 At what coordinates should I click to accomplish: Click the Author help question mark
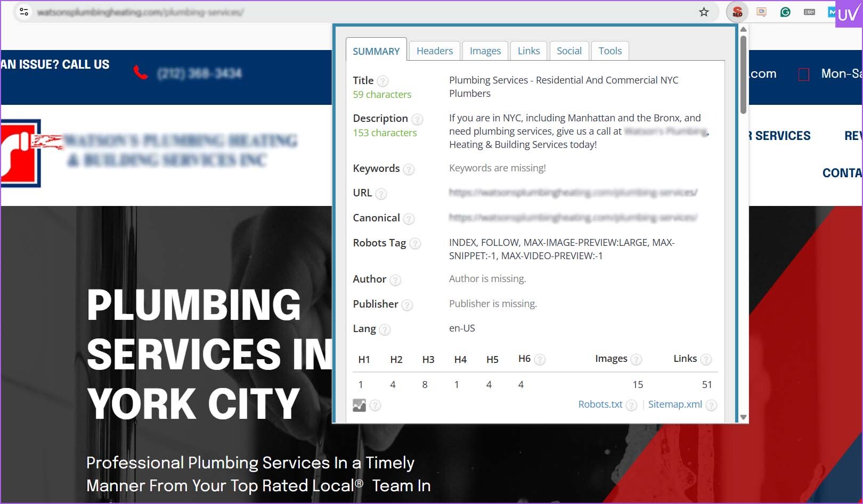(395, 280)
